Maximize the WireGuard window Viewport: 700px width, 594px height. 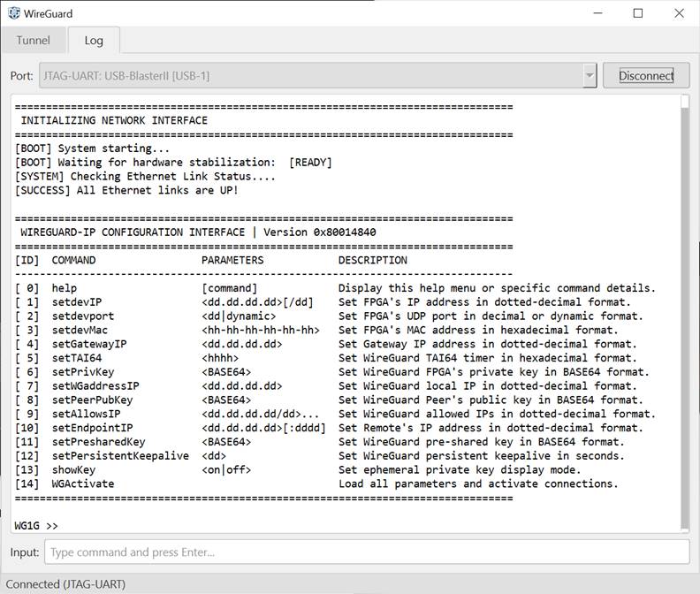tap(638, 13)
